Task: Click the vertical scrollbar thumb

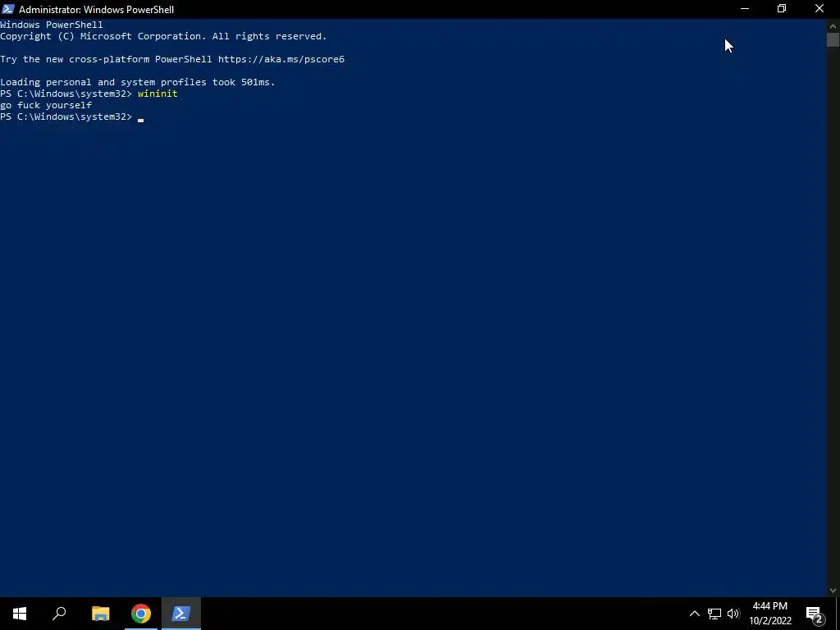Action: pyautogui.click(x=833, y=40)
